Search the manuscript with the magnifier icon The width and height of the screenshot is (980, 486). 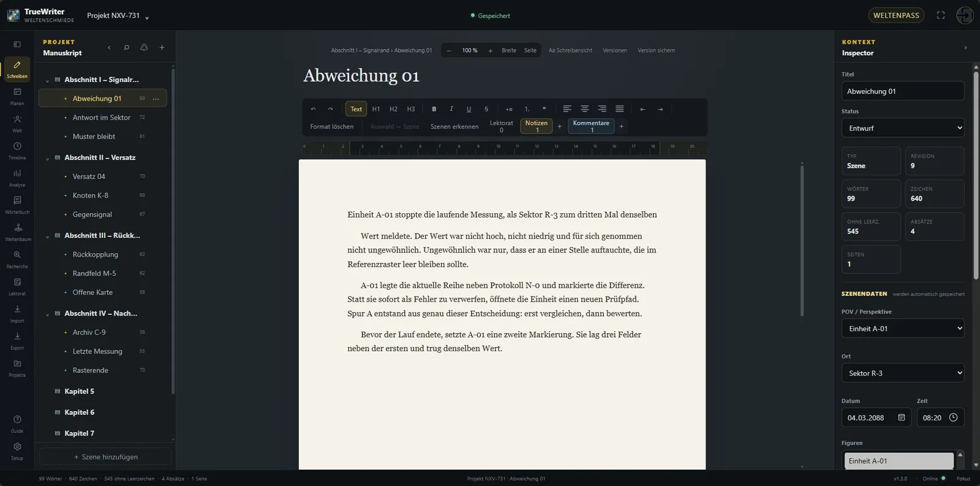pyautogui.click(x=126, y=47)
